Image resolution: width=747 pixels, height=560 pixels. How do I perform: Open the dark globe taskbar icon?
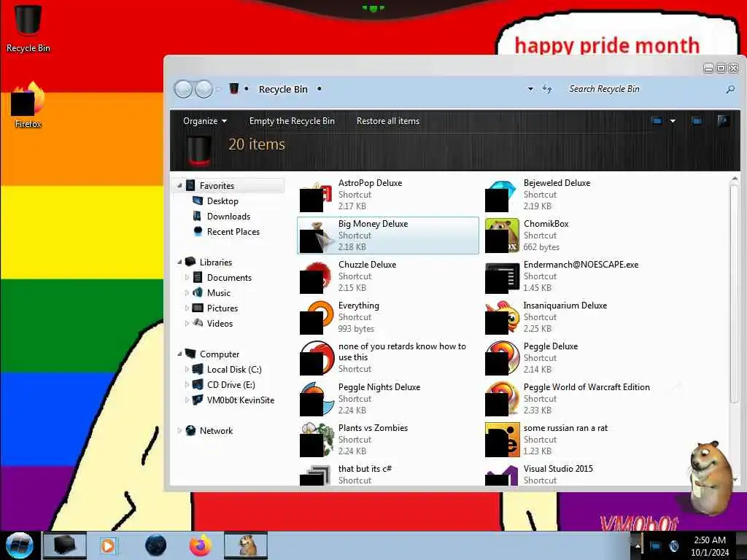click(155, 545)
